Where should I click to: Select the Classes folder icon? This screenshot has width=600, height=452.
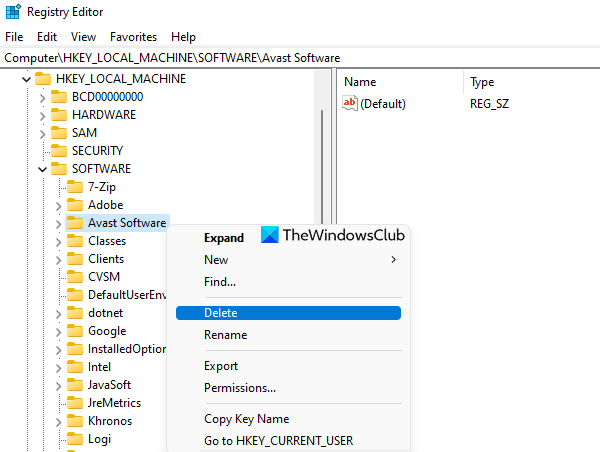click(x=75, y=241)
